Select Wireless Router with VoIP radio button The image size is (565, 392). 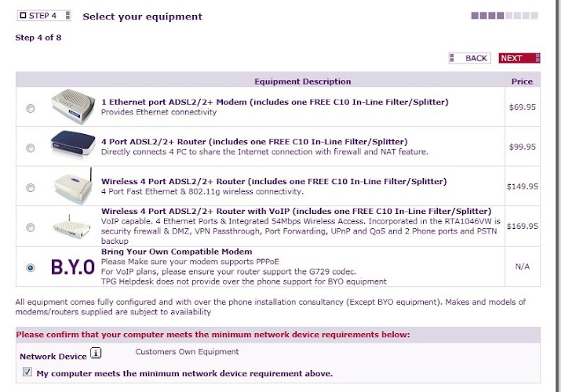click(31, 227)
